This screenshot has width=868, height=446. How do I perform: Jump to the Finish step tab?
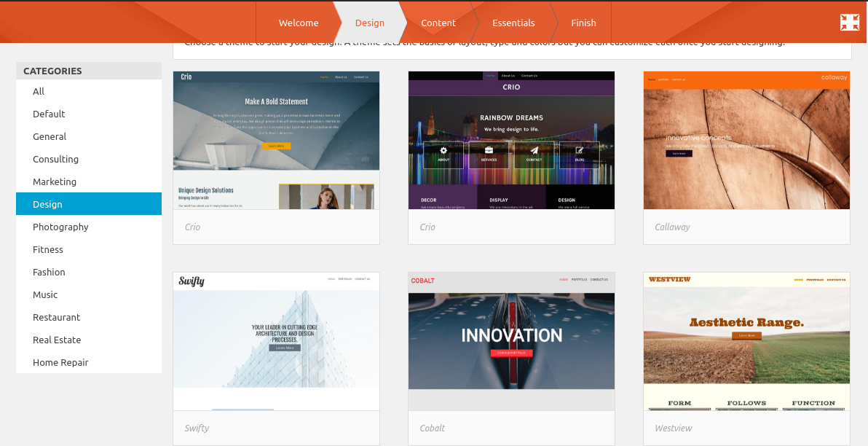click(583, 23)
